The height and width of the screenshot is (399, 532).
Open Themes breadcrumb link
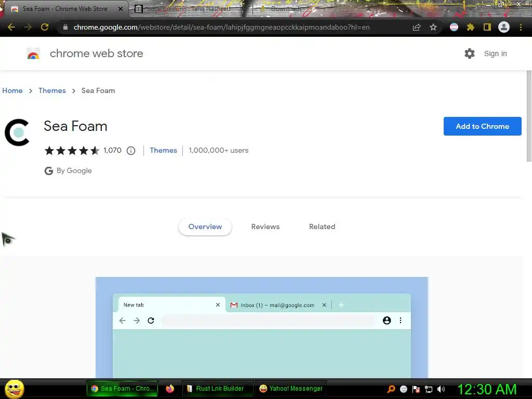point(52,90)
